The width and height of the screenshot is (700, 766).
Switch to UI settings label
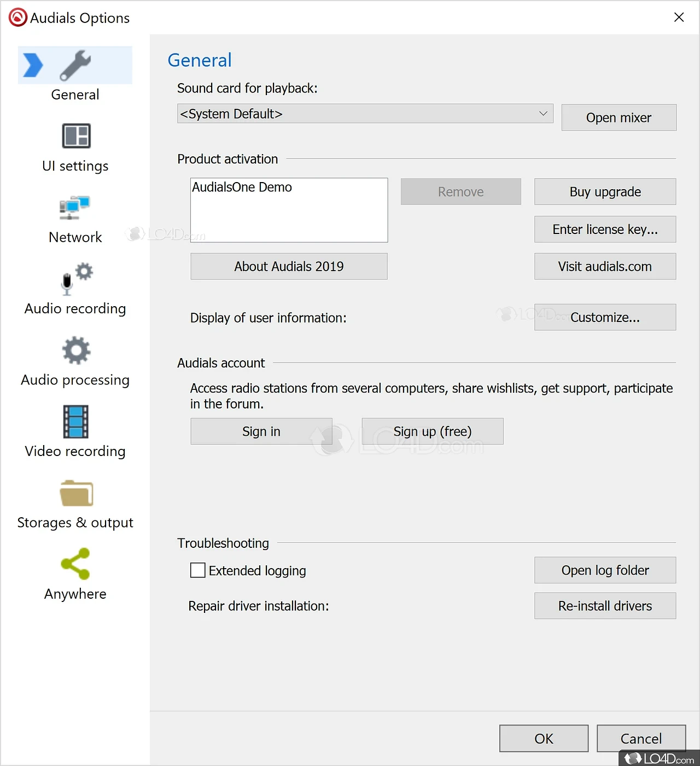point(75,166)
